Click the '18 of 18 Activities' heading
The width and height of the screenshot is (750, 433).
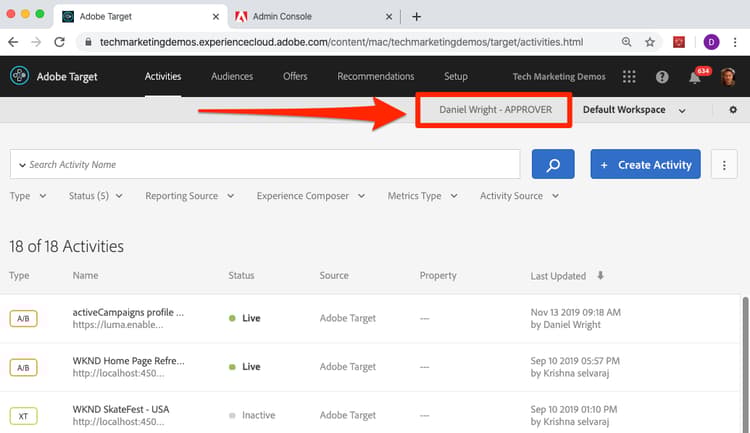pyautogui.click(x=66, y=246)
